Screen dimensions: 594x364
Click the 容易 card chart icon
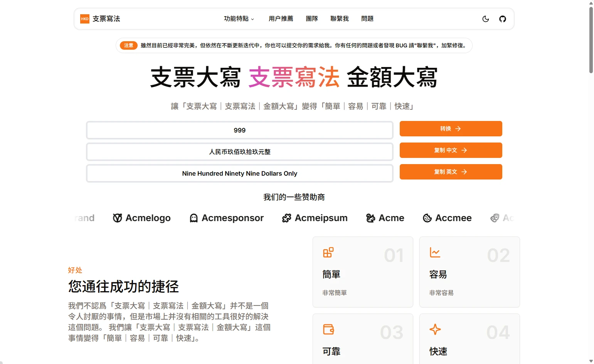click(435, 252)
